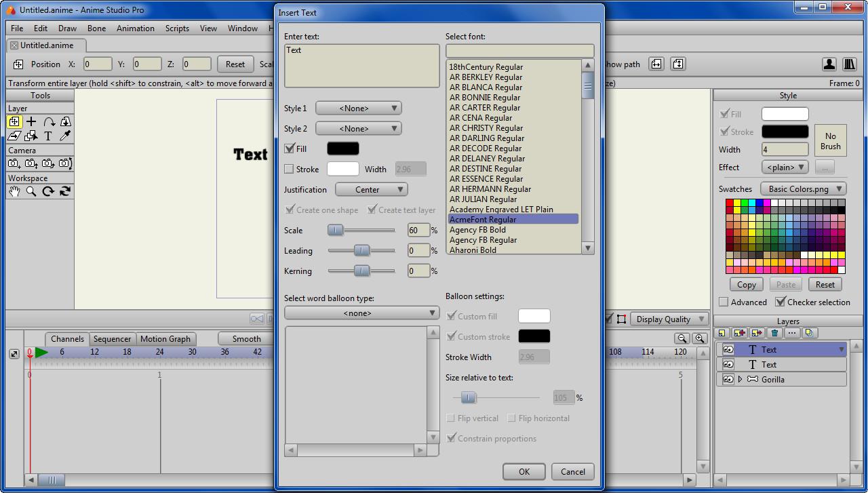Pick the magnifier Zoom Workspace tool
The image size is (868, 493).
pyautogui.click(x=31, y=191)
